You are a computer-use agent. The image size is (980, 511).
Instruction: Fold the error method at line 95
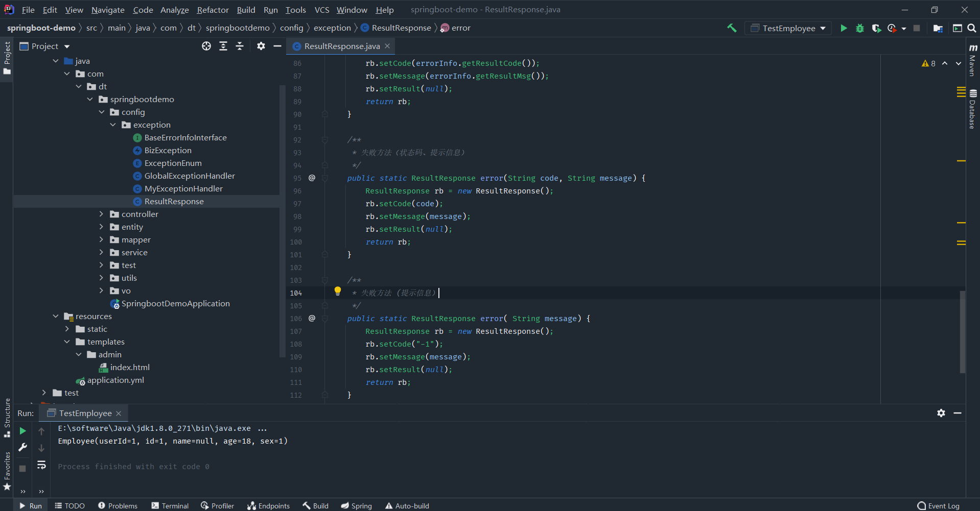click(x=324, y=178)
